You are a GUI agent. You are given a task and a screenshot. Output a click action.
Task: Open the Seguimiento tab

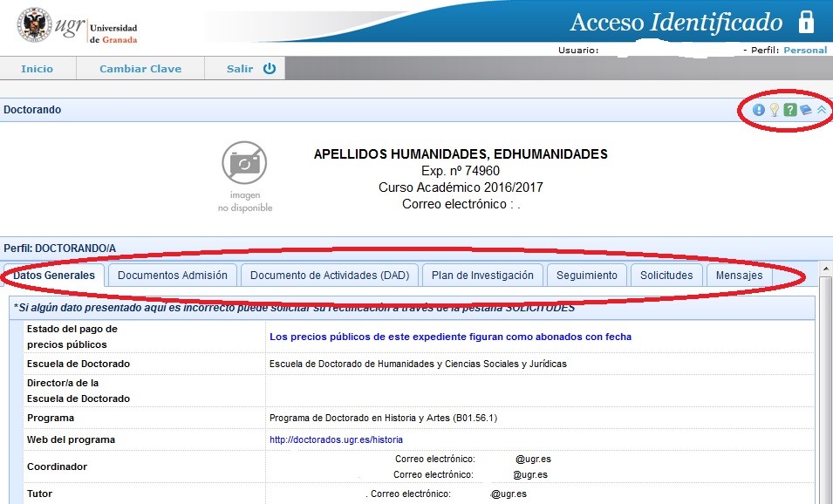coord(587,276)
